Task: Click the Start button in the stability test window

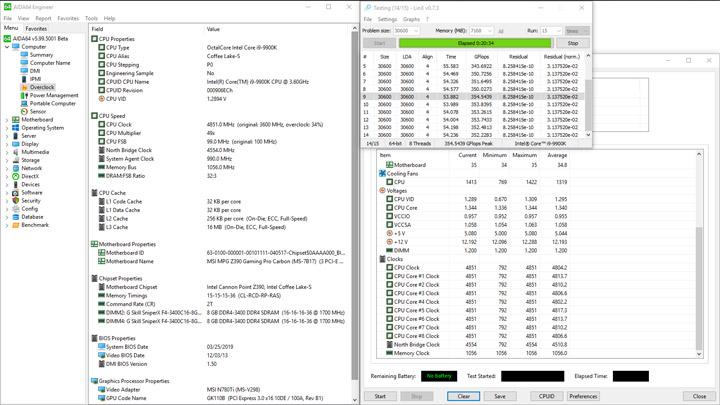Action: (380, 396)
